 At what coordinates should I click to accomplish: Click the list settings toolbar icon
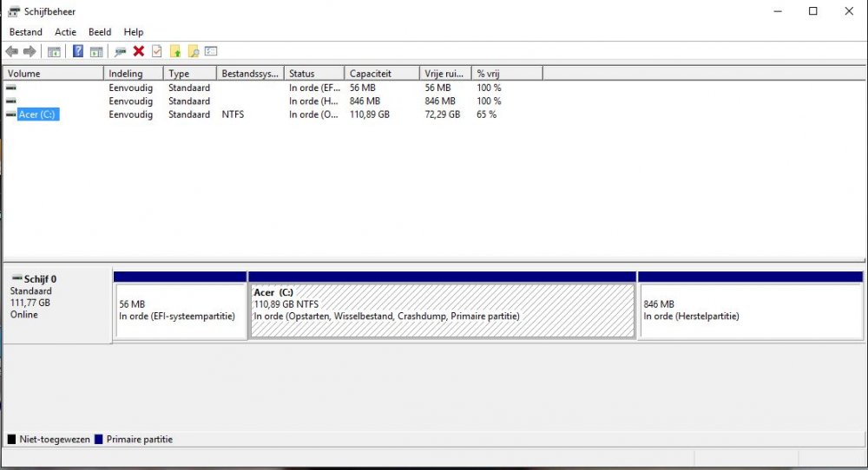tap(211, 51)
